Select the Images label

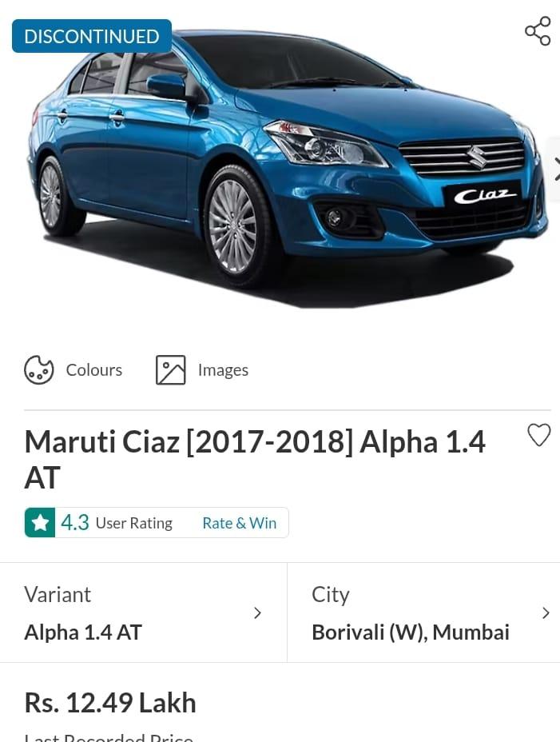pyautogui.click(x=223, y=370)
